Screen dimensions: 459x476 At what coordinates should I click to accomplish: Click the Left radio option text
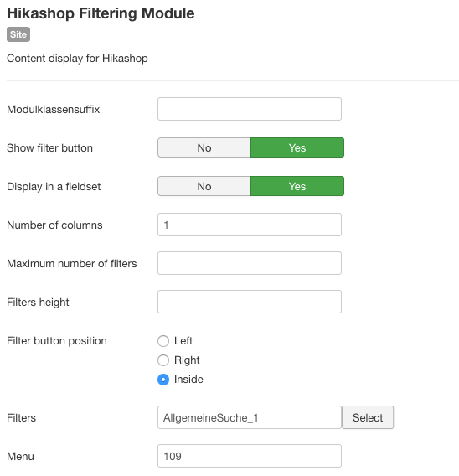point(183,340)
